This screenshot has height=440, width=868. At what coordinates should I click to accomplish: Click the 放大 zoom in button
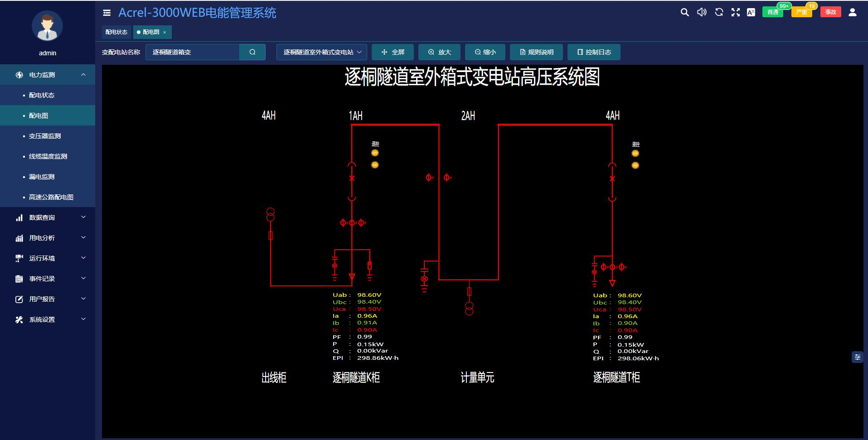tap(440, 52)
